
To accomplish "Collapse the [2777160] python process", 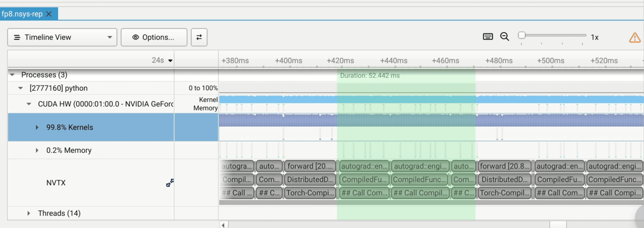I will click(x=20, y=88).
